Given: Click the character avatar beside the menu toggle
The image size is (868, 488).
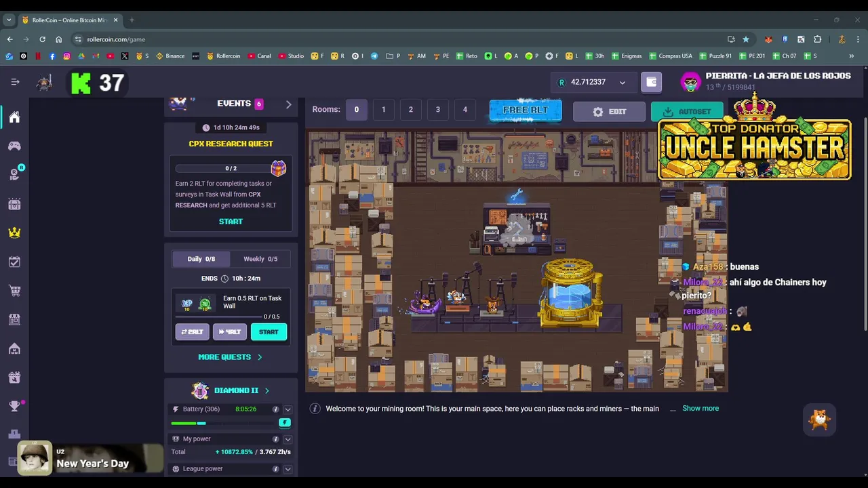Looking at the screenshot, I should click(x=45, y=83).
